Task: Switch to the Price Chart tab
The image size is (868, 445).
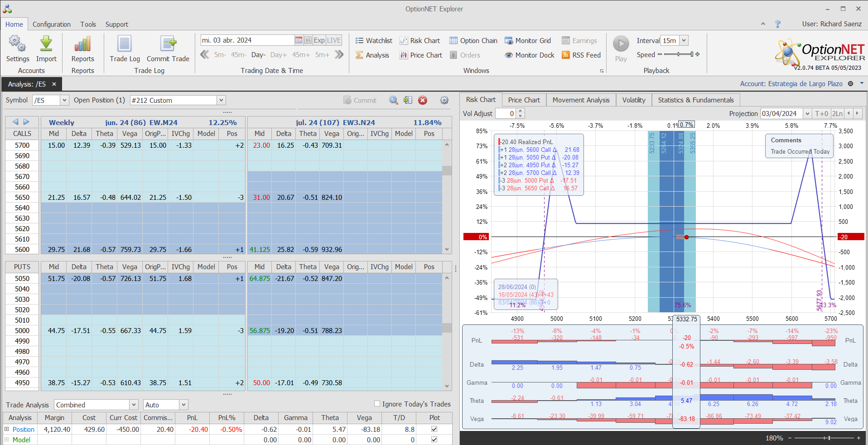Action: pyautogui.click(x=524, y=100)
